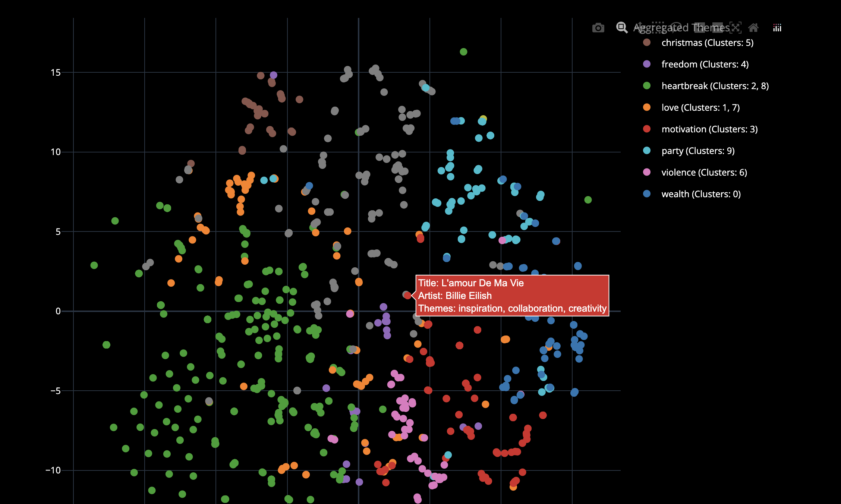Select the Pan tool in modebar
The image size is (841, 504).
click(x=639, y=28)
